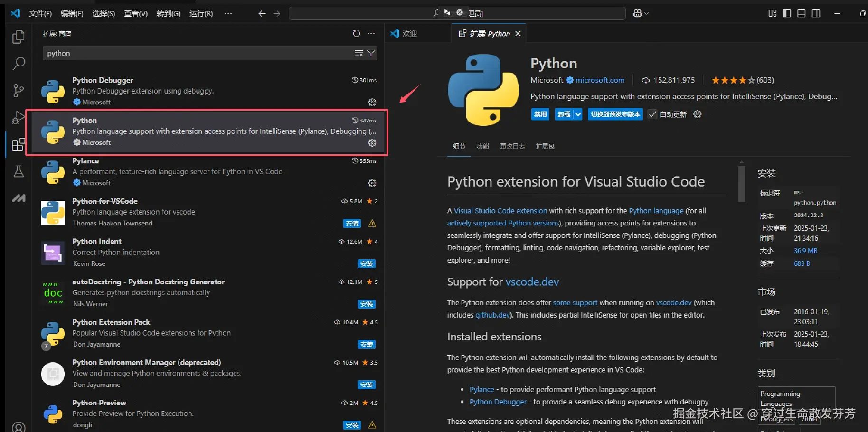Click the disable extension button

click(x=540, y=114)
